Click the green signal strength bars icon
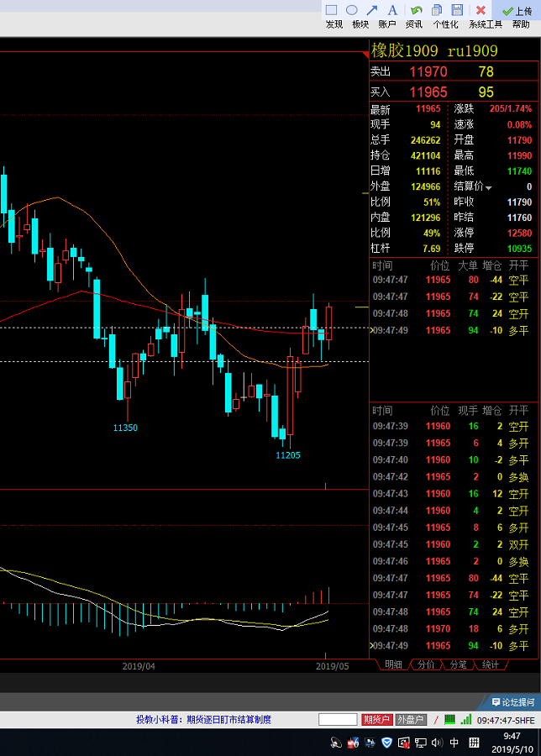 pyautogui.click(x=465, y=719)
